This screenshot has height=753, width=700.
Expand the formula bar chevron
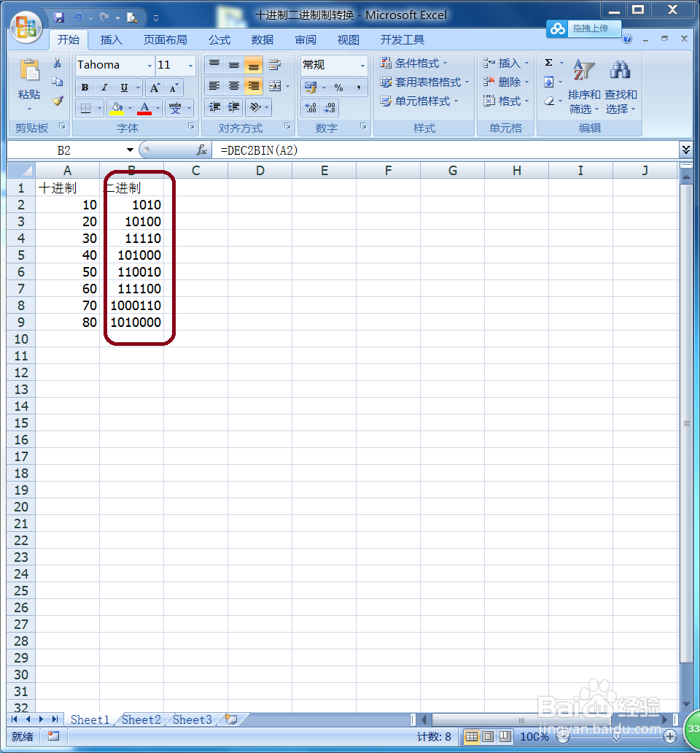pyautogui.click(x=686, y=150)
